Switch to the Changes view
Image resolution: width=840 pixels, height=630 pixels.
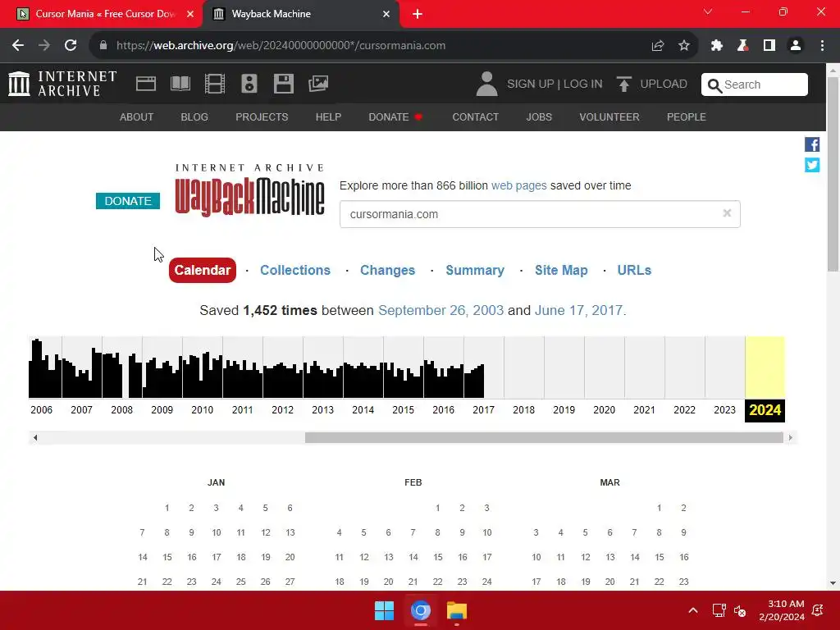tap(387, 270)
